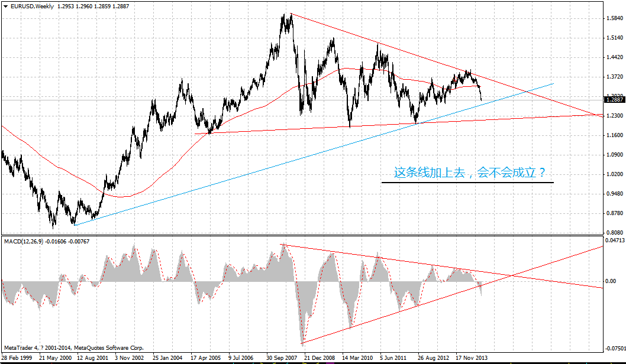
Task: Click the 0.00 MACD zero level label
Action: point(612,281)
